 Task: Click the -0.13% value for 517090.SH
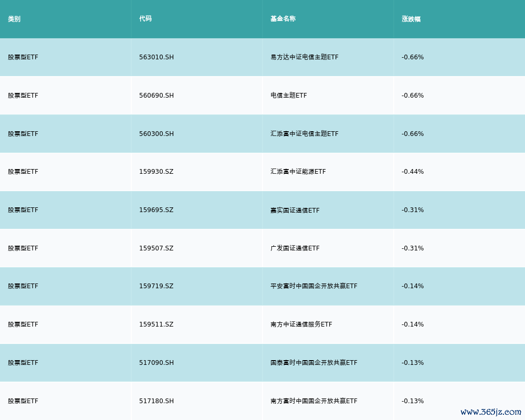(413, 363)
